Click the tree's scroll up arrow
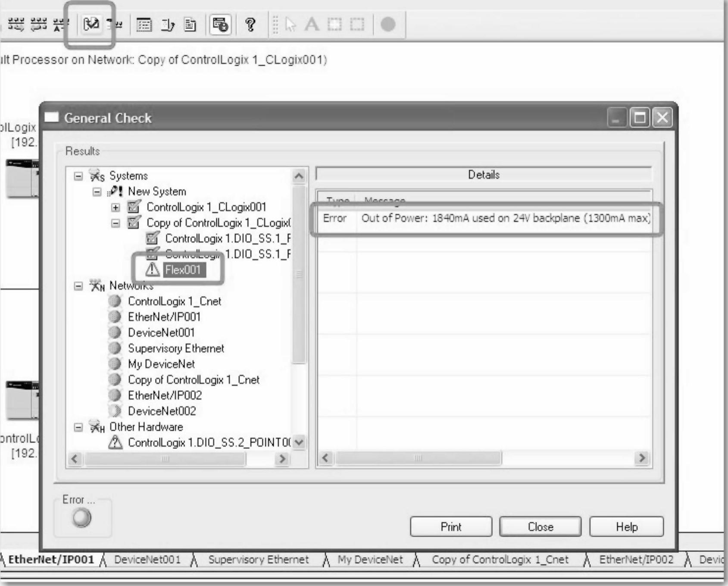The height and width of the screenshot is (586, 728). (299, 176)
